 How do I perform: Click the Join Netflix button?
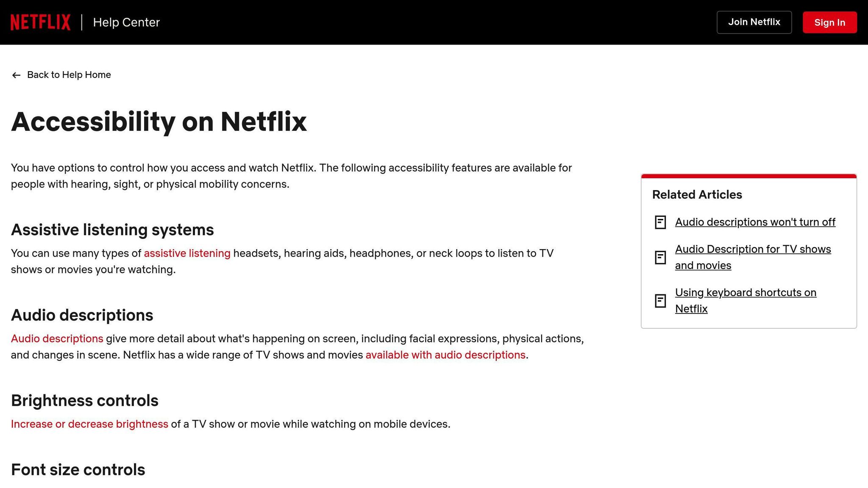click(754, 22)
